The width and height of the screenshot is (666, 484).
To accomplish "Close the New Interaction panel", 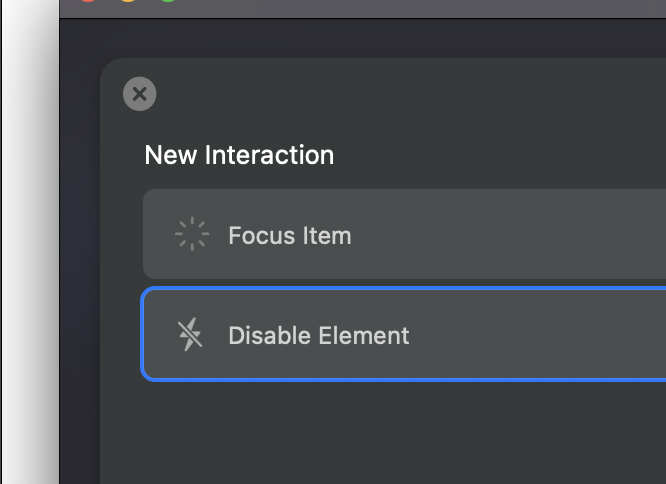I will tap(140, 95).
